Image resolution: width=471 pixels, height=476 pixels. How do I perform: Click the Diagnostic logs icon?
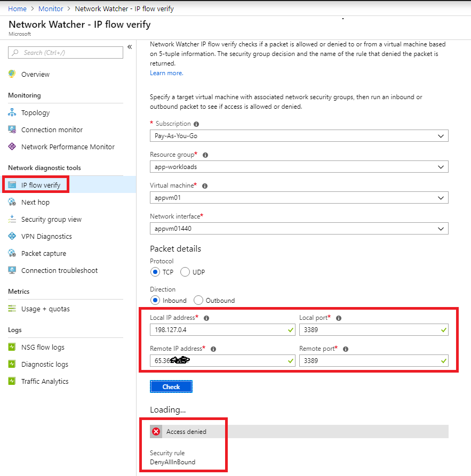coord(12,364)
